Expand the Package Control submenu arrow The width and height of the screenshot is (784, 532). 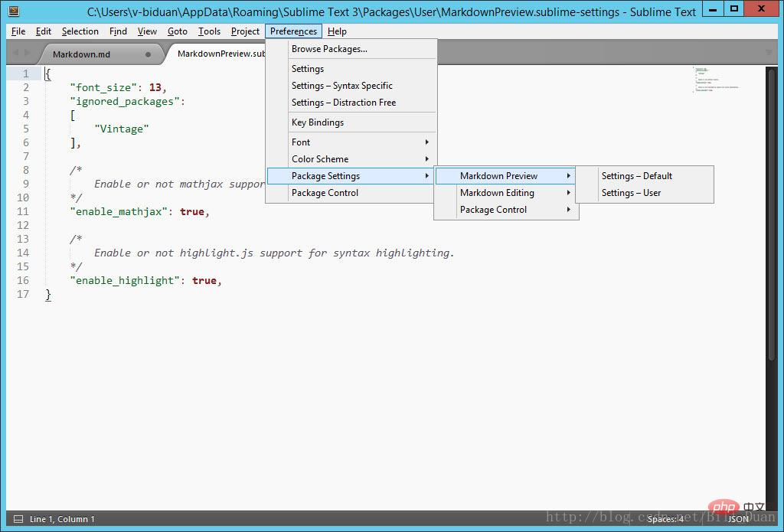click(x=569, y=210)
